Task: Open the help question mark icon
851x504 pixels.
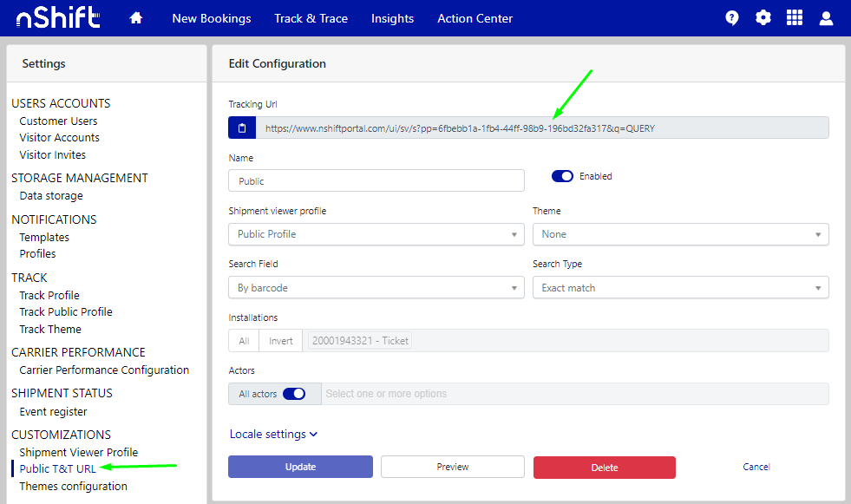Action: click(x=732, y=18)
